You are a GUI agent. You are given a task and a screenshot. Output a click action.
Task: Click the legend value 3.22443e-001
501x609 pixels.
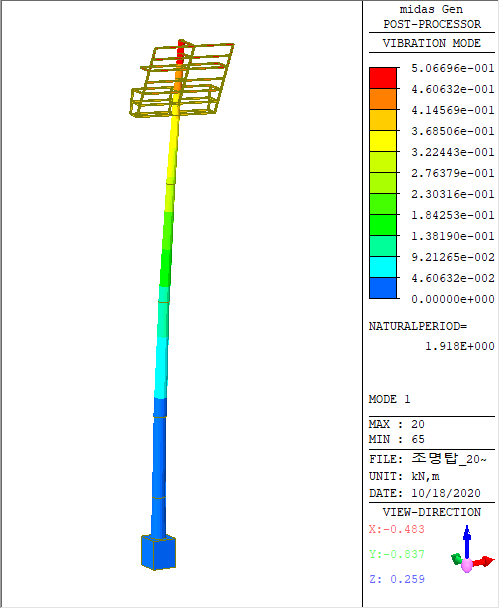tap(453, 152)
